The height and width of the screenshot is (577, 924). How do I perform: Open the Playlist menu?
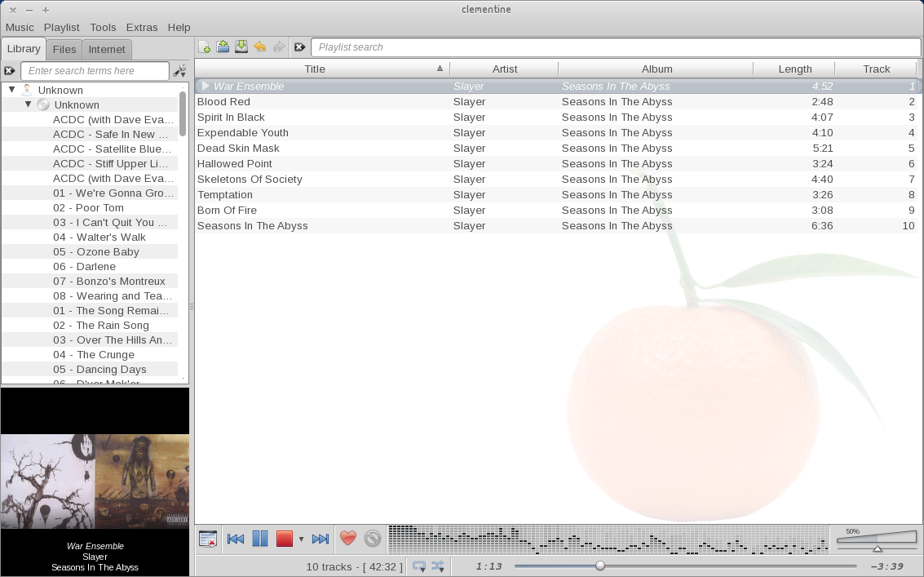[x=62, y=27]
